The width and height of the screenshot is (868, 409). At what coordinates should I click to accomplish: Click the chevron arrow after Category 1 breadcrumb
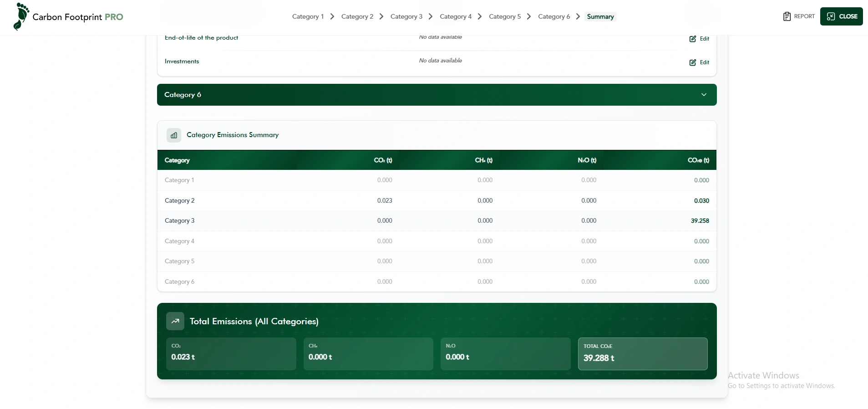point(332,16)
